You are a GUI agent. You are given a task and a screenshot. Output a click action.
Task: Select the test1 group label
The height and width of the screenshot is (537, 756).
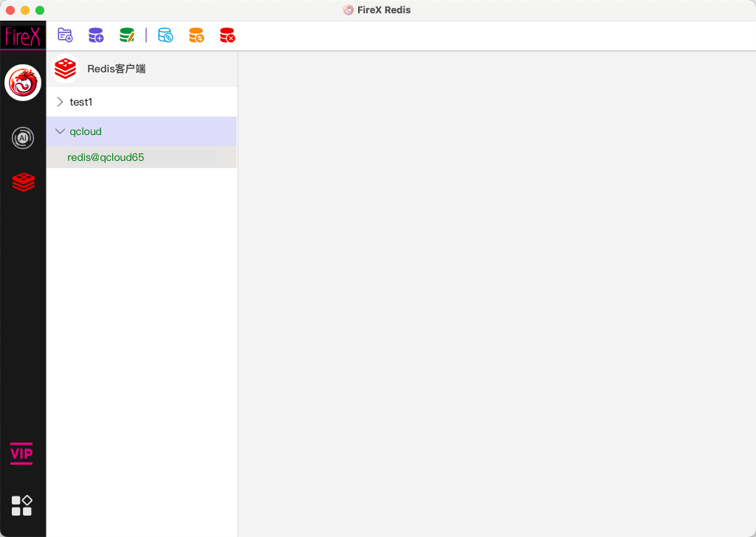[x=81, y=102]
